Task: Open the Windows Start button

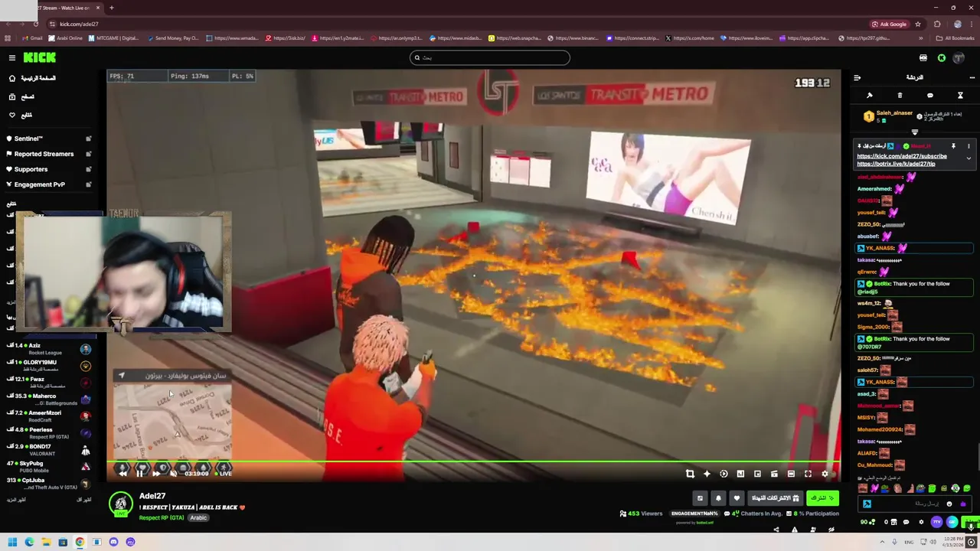Action: [x=12, y=543]
